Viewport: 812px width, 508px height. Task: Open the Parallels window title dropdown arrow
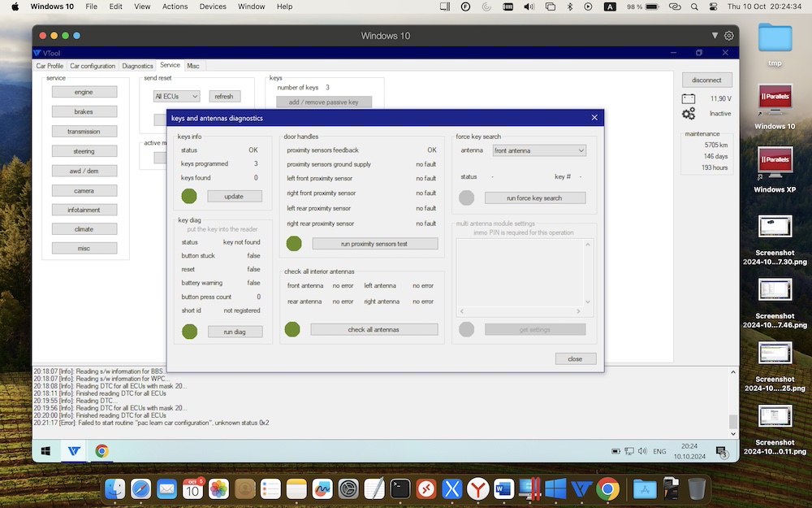(x=715, y=36)
